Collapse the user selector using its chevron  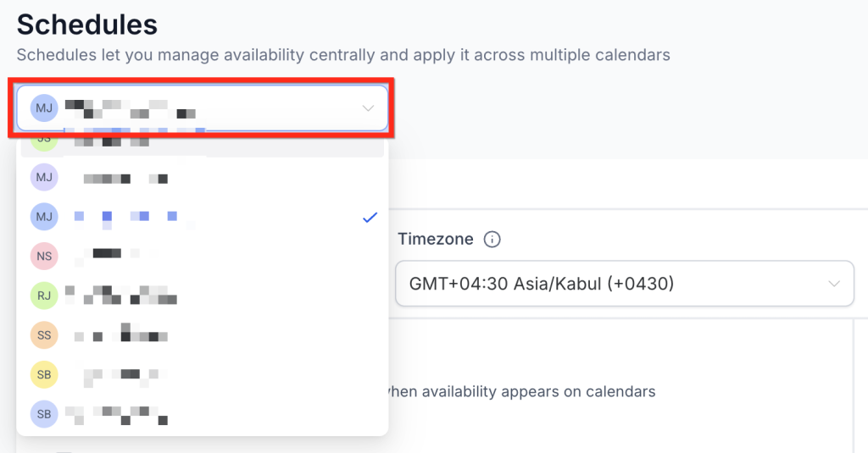click(x=368, y=108)
